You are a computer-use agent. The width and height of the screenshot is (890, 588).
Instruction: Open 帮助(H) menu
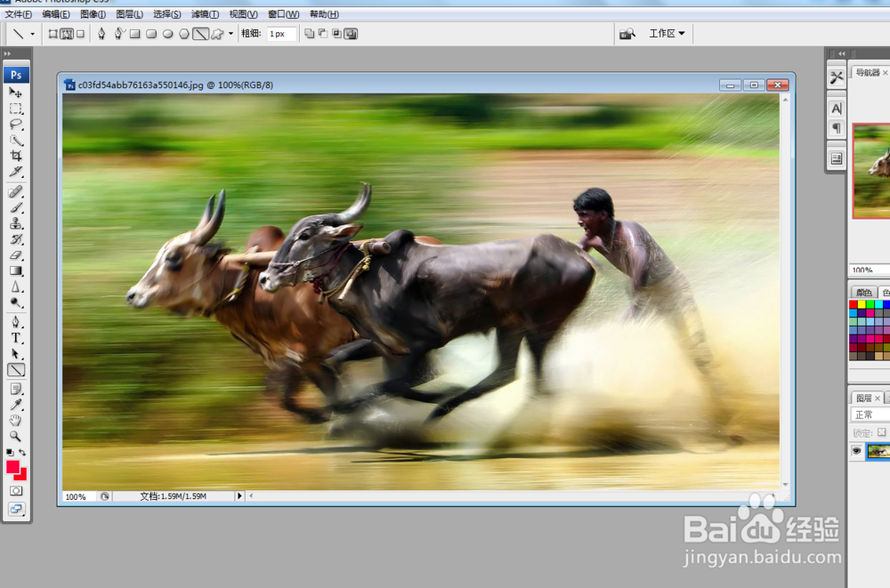tap(324, 14)
